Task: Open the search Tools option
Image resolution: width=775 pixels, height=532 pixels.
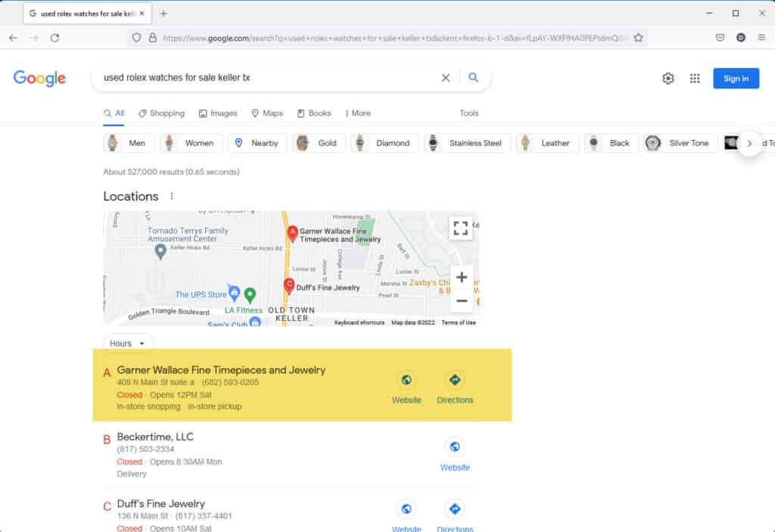Action: [469, 114]
